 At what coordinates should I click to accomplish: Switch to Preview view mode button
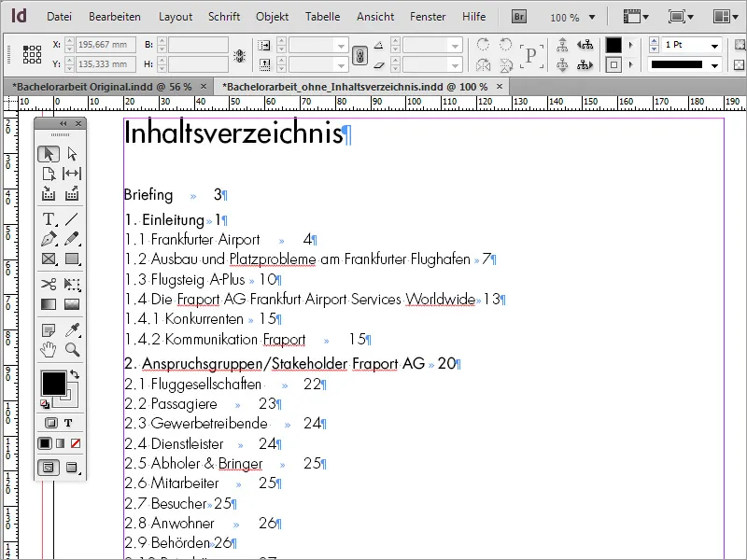72,468
